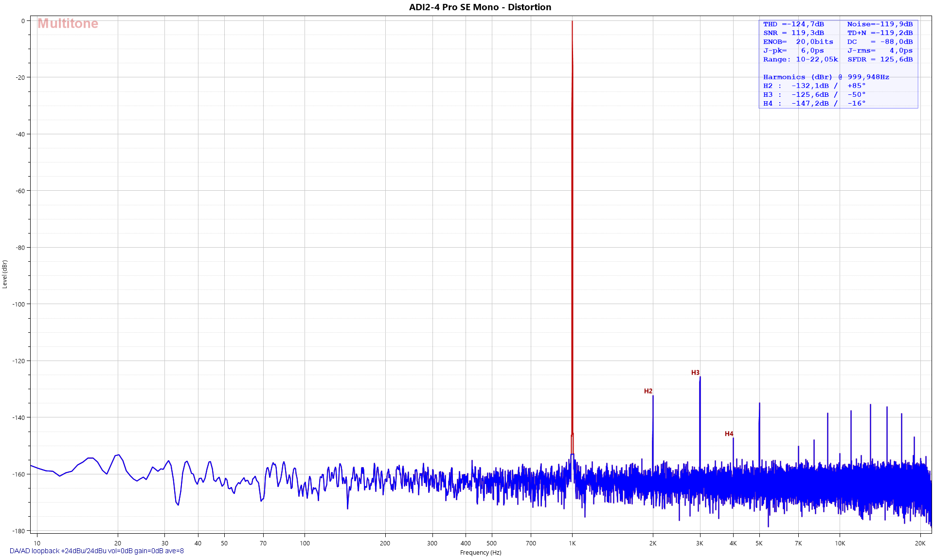Screen dimensions: 934x560
Task: Click the -160 tick on the level axis
Action: click(x=18, y=474)
